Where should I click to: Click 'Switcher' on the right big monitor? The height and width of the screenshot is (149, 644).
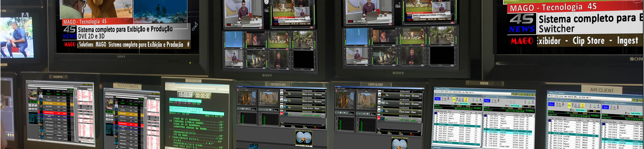coord(557,29)
